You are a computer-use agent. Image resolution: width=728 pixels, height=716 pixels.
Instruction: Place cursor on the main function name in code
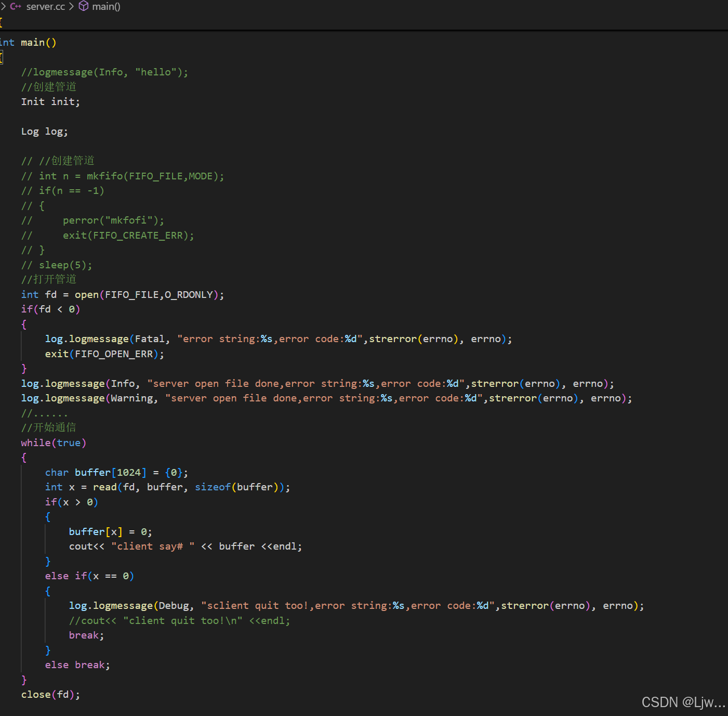[x=33, y=43]
